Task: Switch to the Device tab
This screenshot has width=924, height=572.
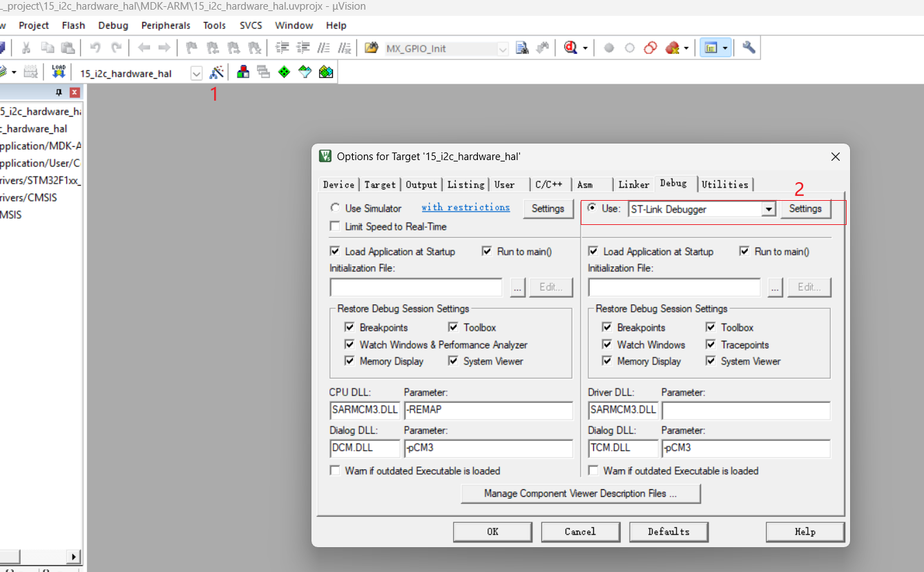Action: point(339,184)
